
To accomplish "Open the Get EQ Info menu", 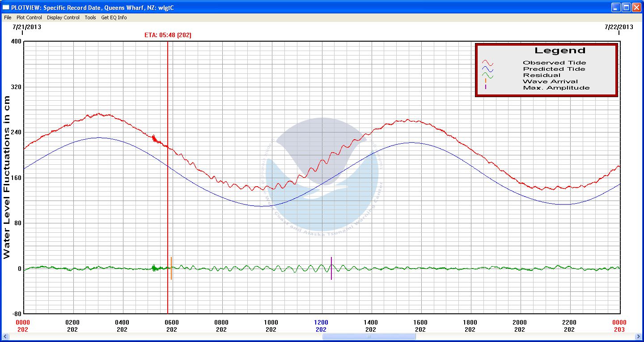I will tap(114, 17).
